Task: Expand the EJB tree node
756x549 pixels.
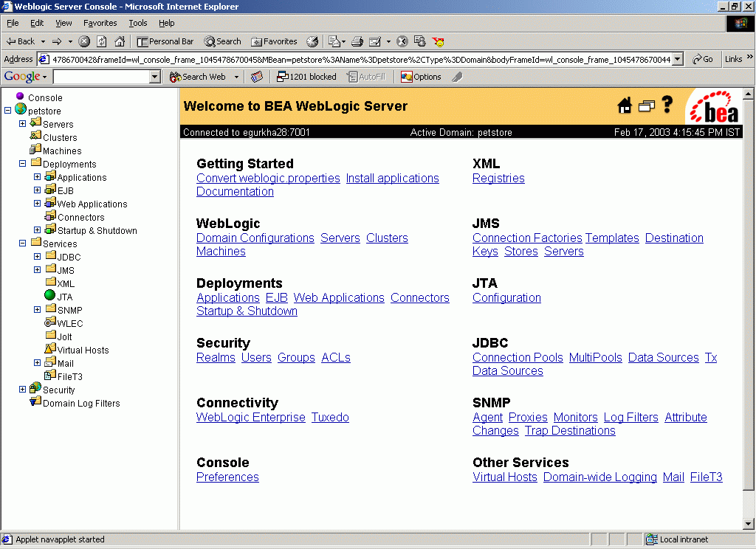Action: [37, 190]
